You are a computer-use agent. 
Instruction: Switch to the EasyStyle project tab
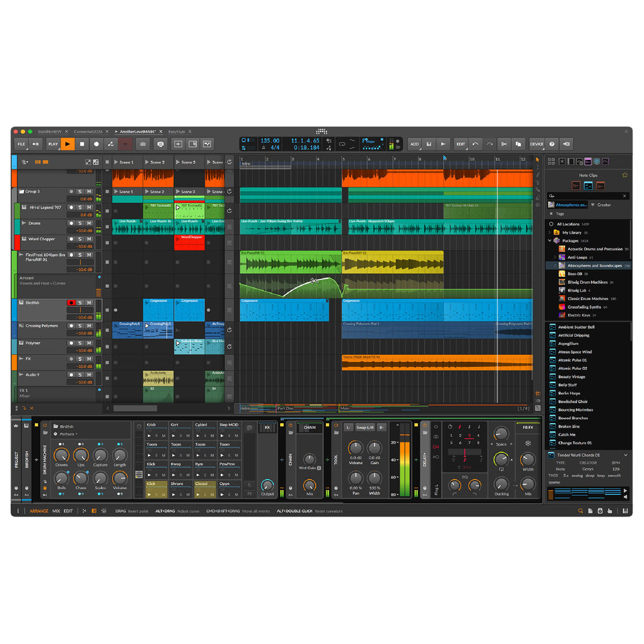[x=176, y=132]
